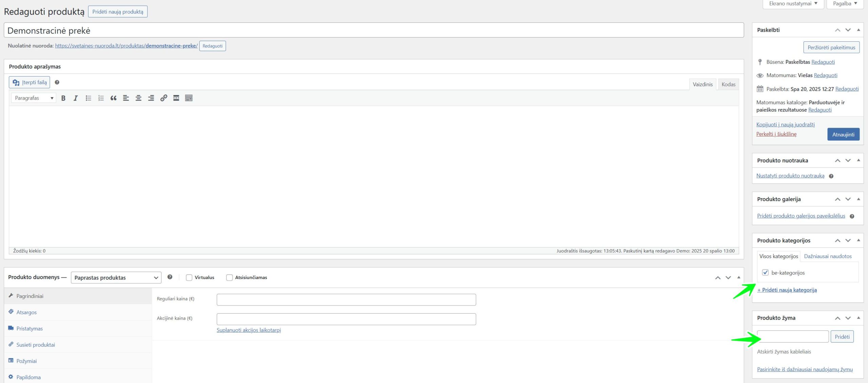868x383 pixels.
Task: Center align the paragraph text
Action: (138, 98)
